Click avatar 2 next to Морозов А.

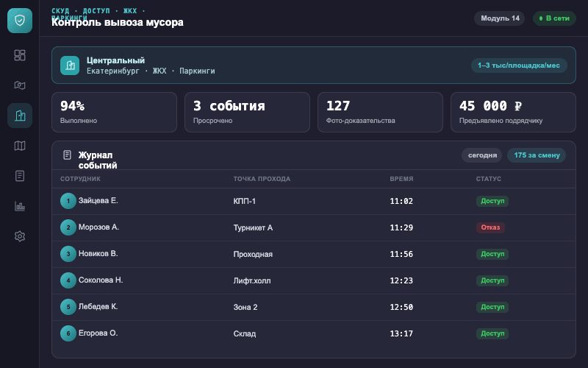(68, 227)
